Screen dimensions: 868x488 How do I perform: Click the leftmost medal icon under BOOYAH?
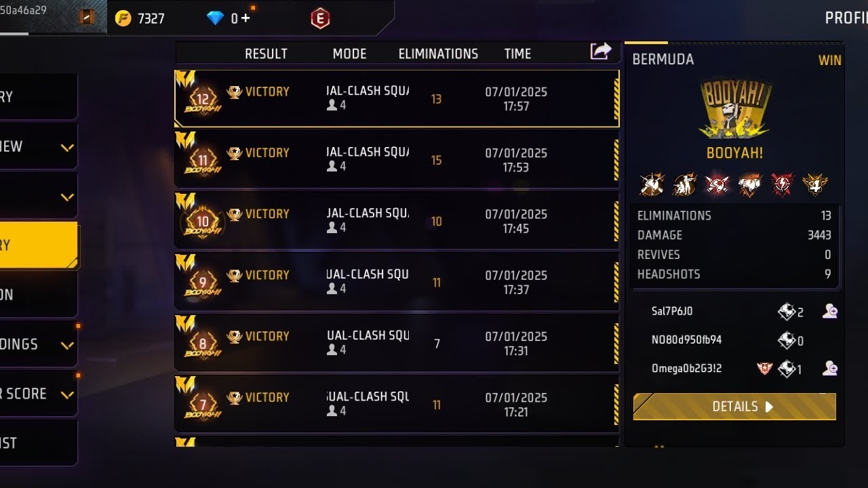(652, 184)
